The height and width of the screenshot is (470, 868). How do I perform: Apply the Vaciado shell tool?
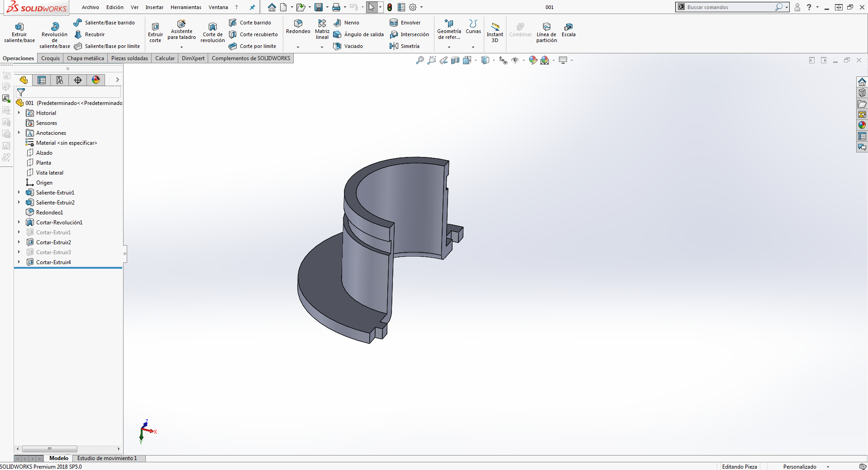tap(348, 46)
